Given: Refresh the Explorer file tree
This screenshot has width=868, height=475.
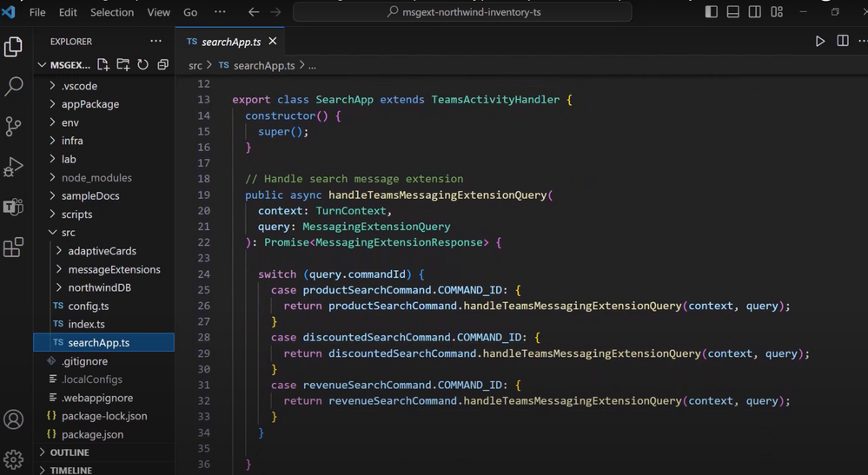Looking at the screenshot, I should [x=142, y=65].
